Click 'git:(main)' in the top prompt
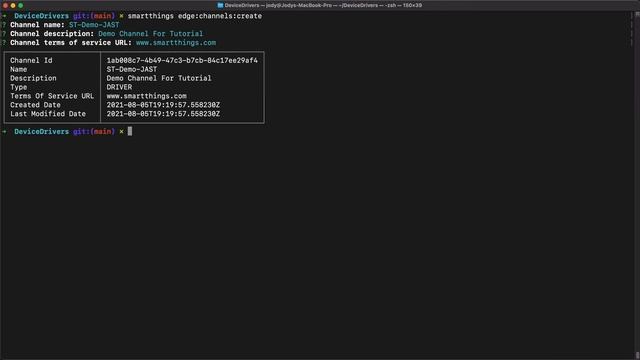 [94, 16]
